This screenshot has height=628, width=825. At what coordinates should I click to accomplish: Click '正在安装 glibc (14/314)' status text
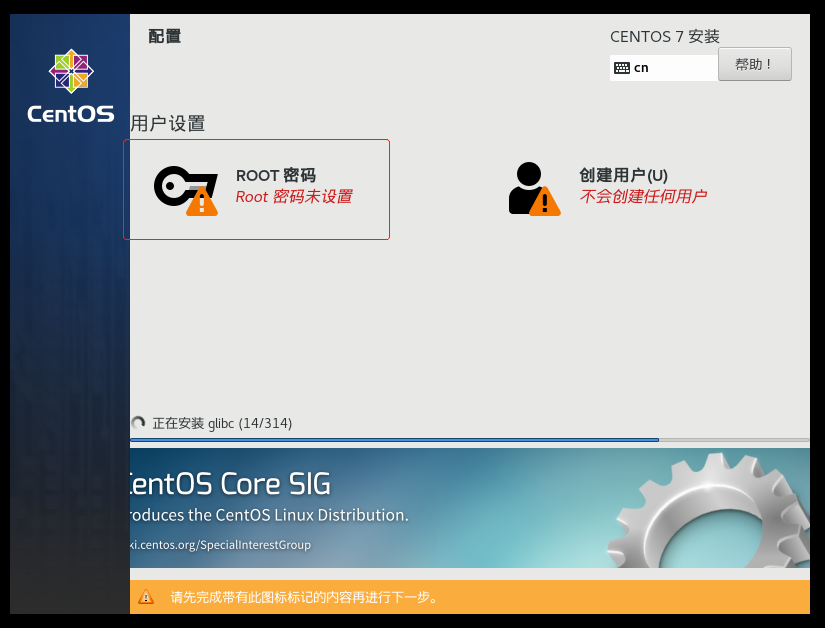[x=222, y=423]
